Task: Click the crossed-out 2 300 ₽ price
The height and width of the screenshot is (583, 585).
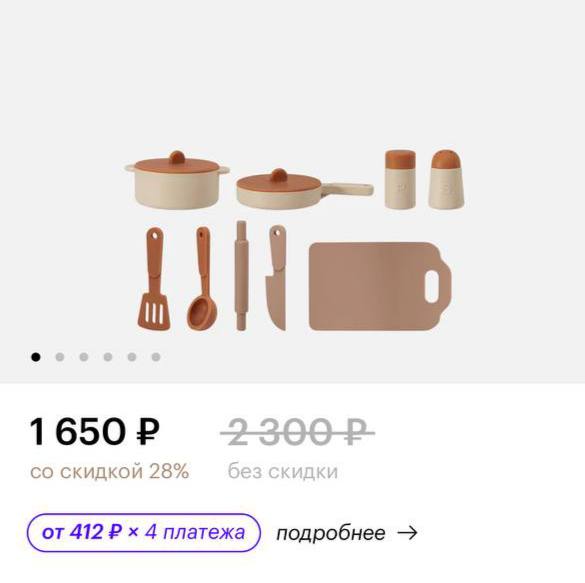Action: point(297,432)
